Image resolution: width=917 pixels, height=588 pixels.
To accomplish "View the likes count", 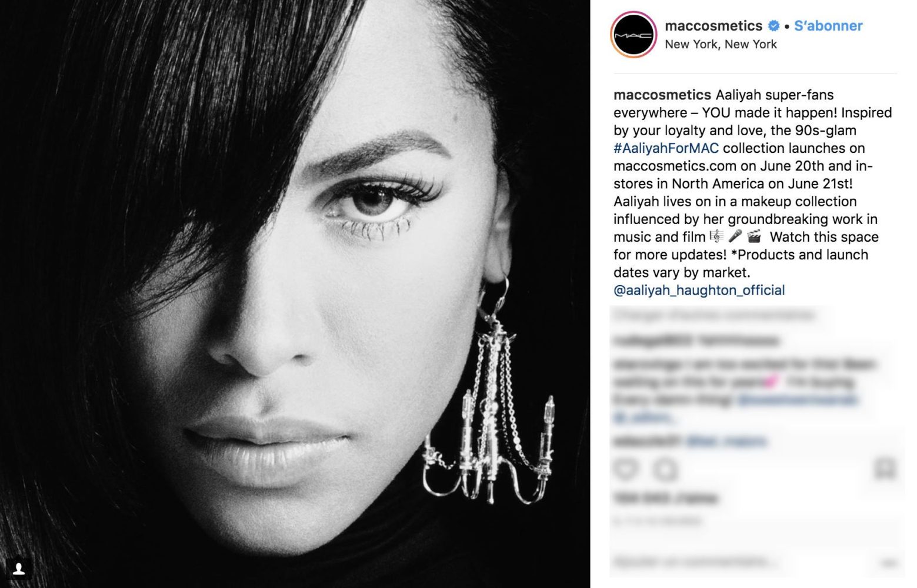I will pos(665,499).
